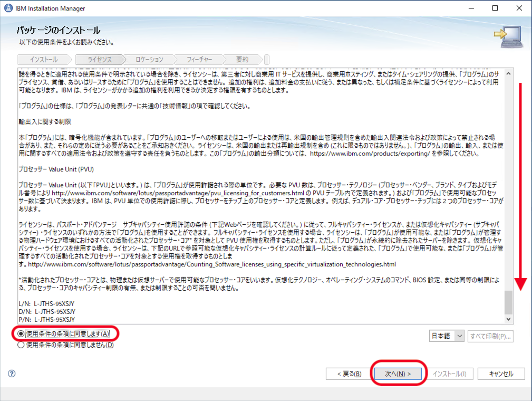Click the Counting_Software_licenses URL text
This screenshot has width=532, height=401.
coord(212,264)
